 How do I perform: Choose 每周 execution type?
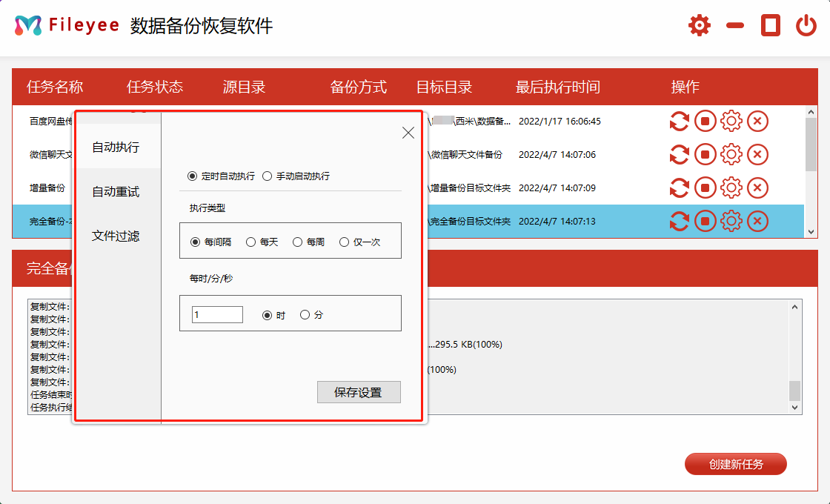pyautogui.click(x=299, y=241)
